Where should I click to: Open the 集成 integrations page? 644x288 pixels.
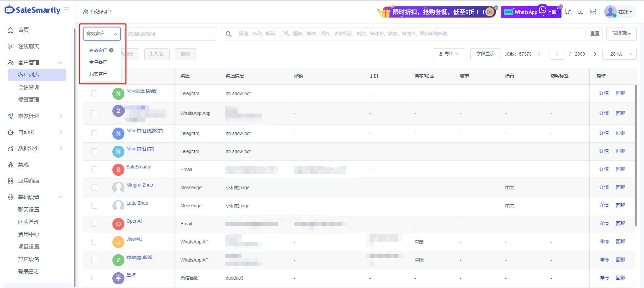pos(23,164)
